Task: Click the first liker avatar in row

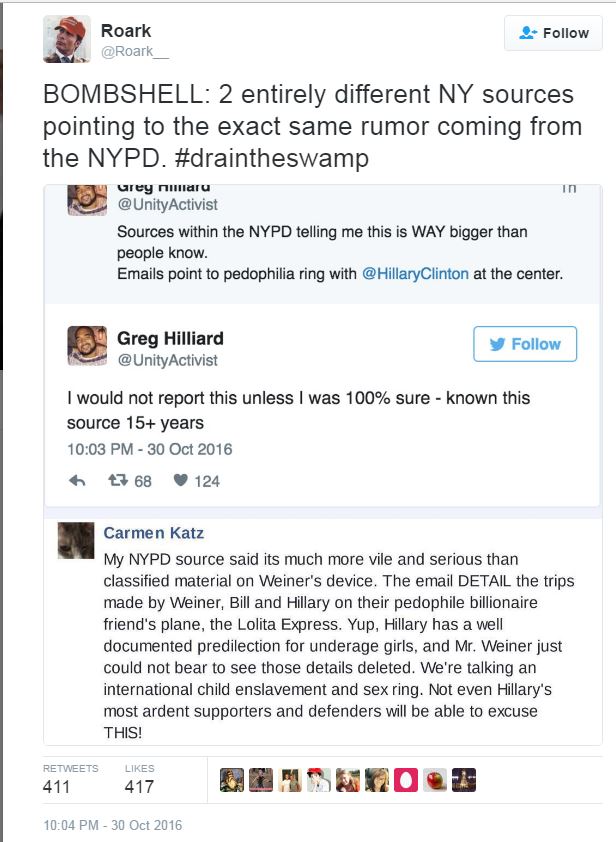Action: [x=232, y=780]
